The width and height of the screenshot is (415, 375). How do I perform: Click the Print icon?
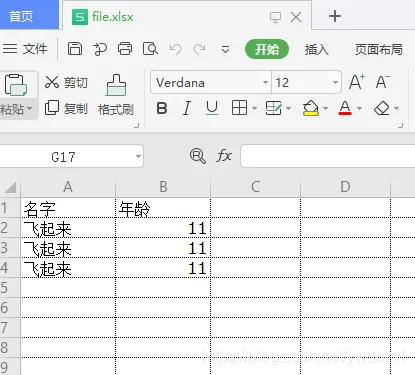pos(125,49)
